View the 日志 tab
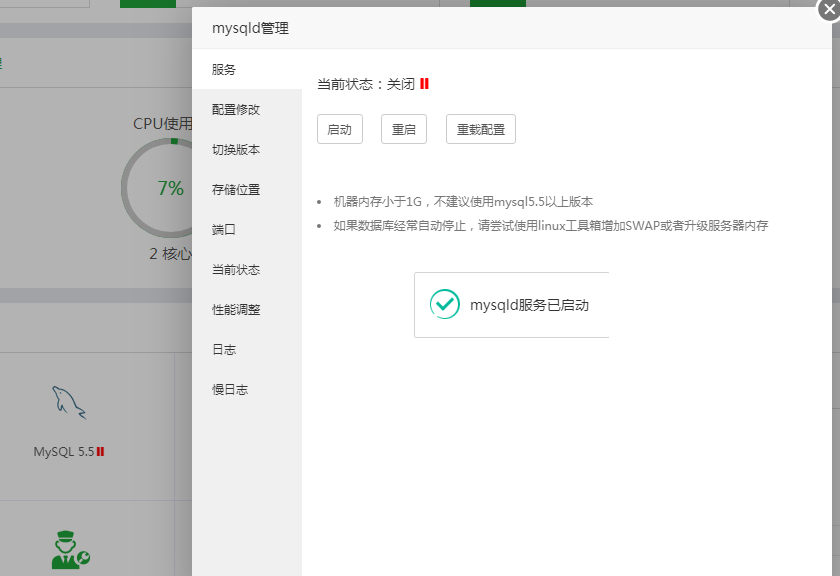The image size is (840, 576). tap(247, 349)
